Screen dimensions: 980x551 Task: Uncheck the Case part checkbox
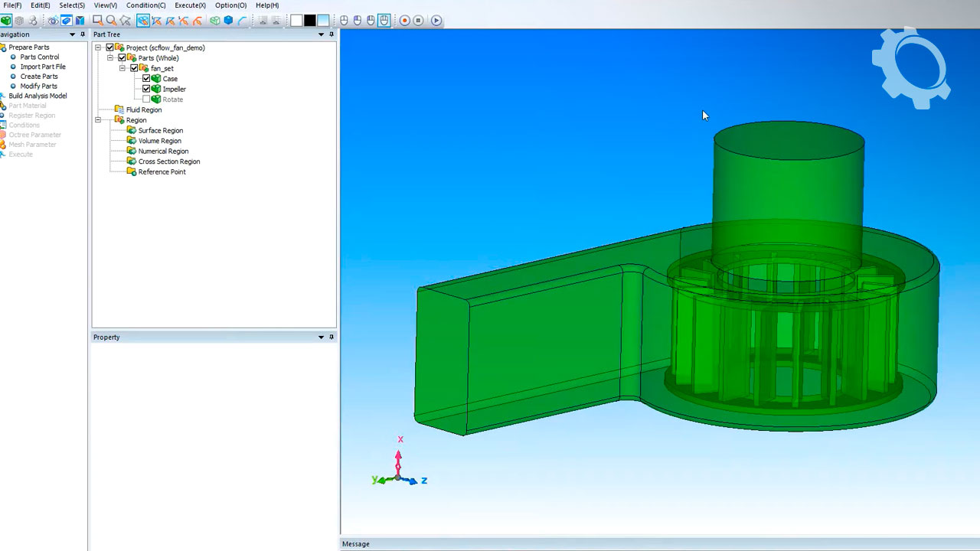point(146,79)
